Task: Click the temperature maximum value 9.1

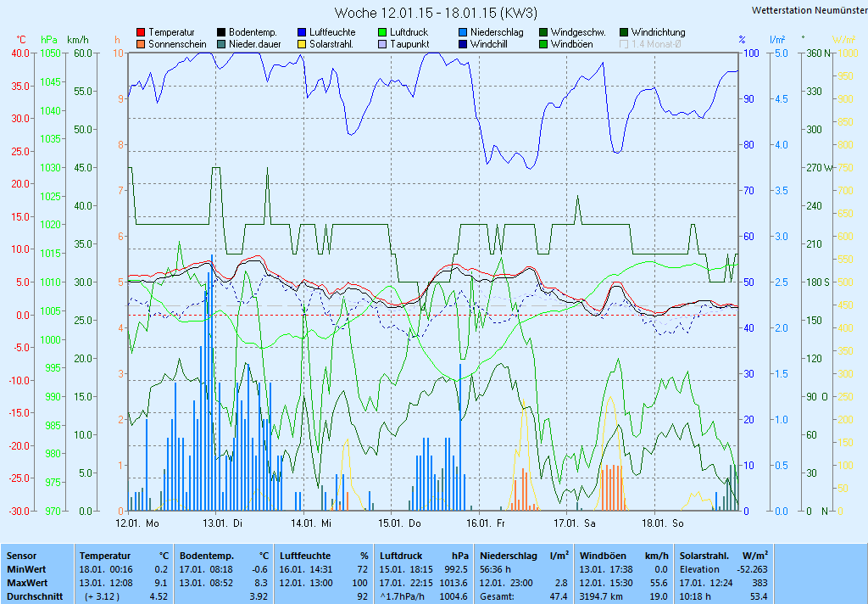Action: click(161, 584)
